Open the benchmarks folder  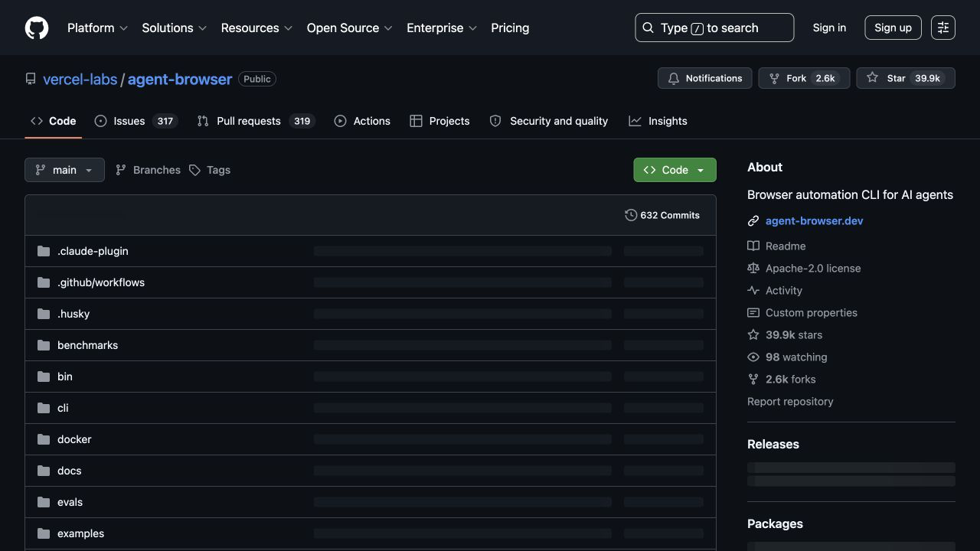click(87, 345)
